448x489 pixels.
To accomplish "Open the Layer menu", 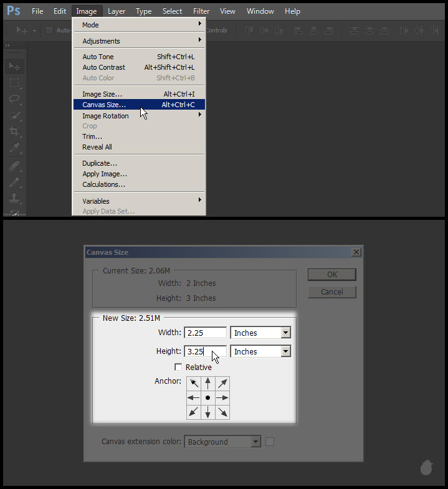I will coord(117,11).
